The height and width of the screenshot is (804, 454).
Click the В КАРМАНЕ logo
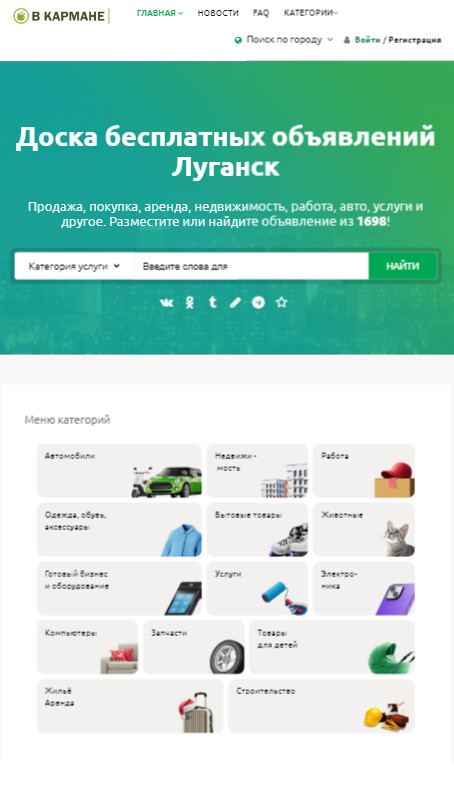point(61,16)
